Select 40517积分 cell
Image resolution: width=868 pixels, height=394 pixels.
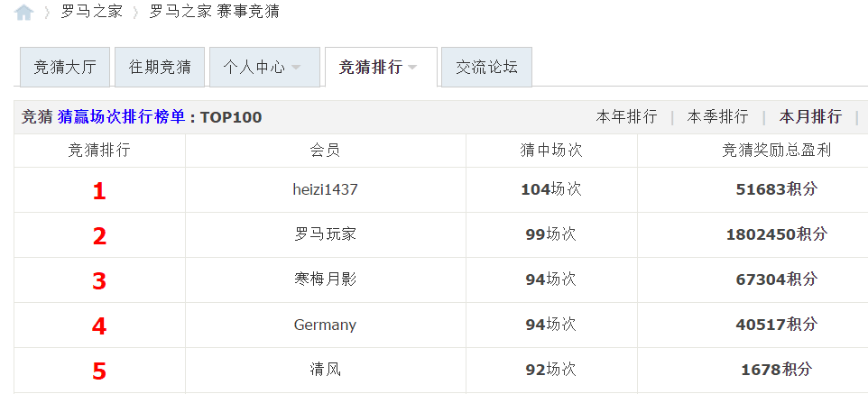pyautogui.click(x=777, y=325)
